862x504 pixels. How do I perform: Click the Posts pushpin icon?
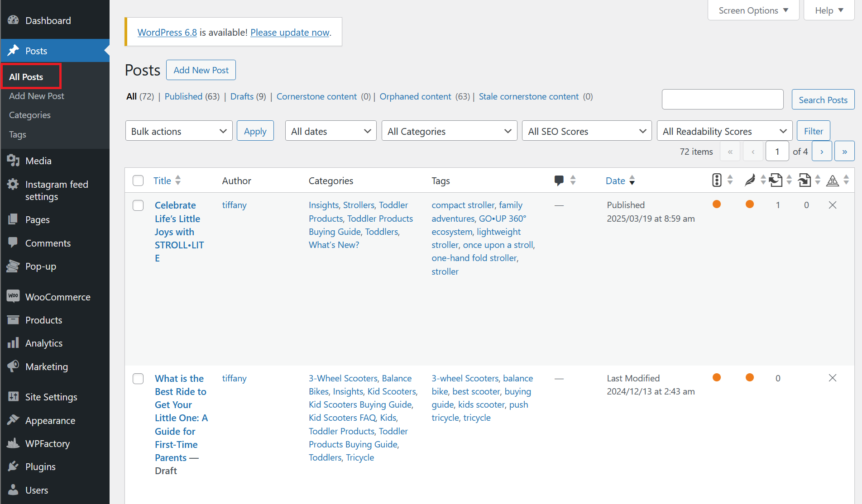(13, 50)
